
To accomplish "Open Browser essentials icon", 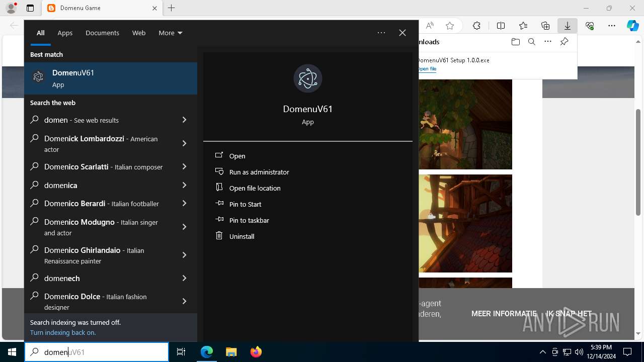I will tap(590, 26).
